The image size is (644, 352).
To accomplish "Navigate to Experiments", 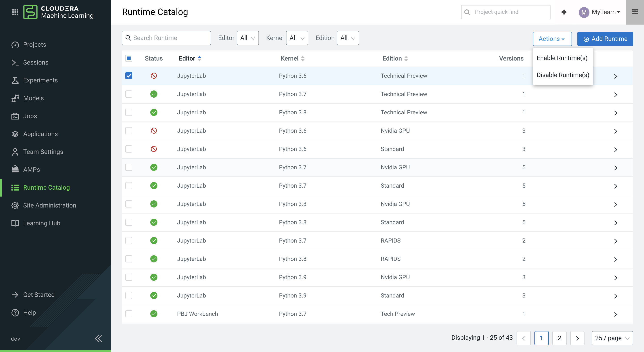I will [40, 80].
